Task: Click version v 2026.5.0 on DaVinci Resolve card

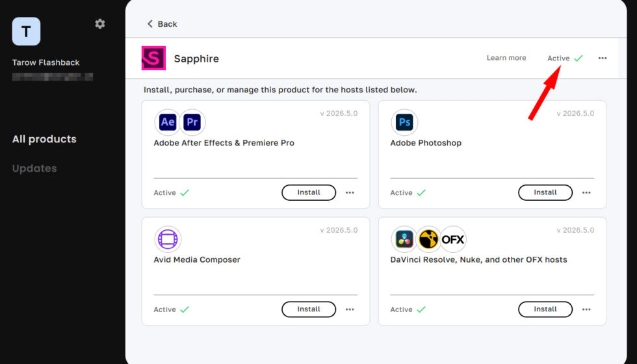Action: 575,230
